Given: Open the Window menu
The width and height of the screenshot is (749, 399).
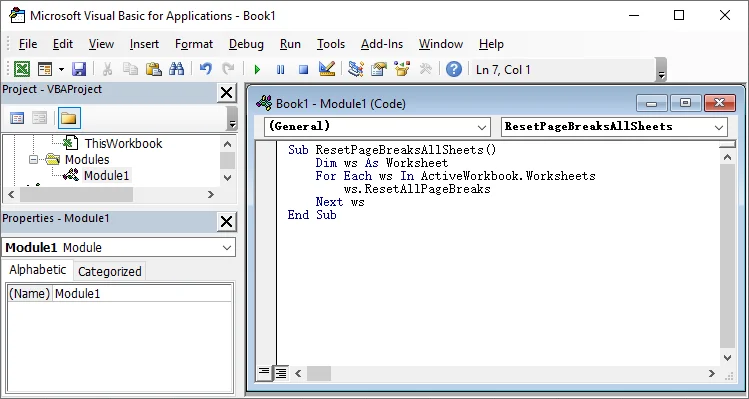Looking at the screenshot, I should click(x=440, y=44).
